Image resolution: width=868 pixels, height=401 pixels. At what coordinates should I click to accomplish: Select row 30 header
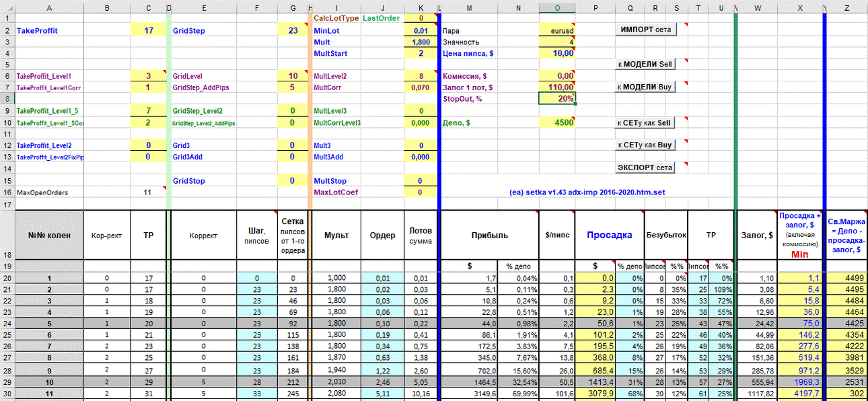click(x=7, y=394)
